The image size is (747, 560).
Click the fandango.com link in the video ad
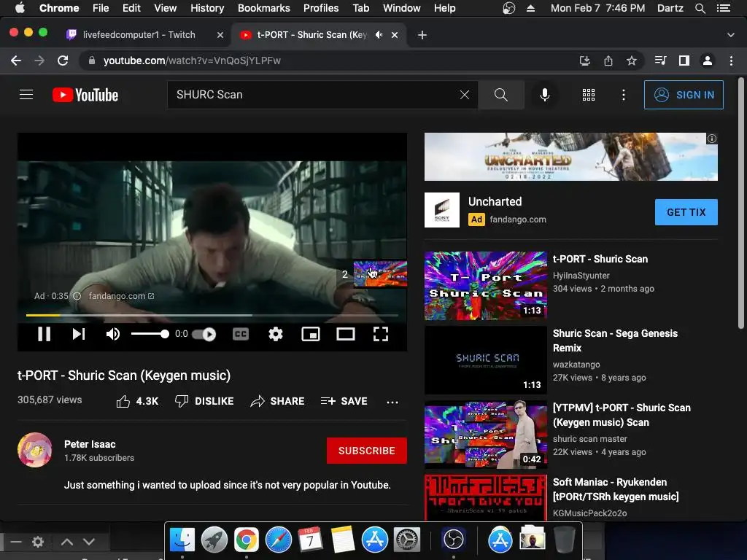click(x=121, y=296)
